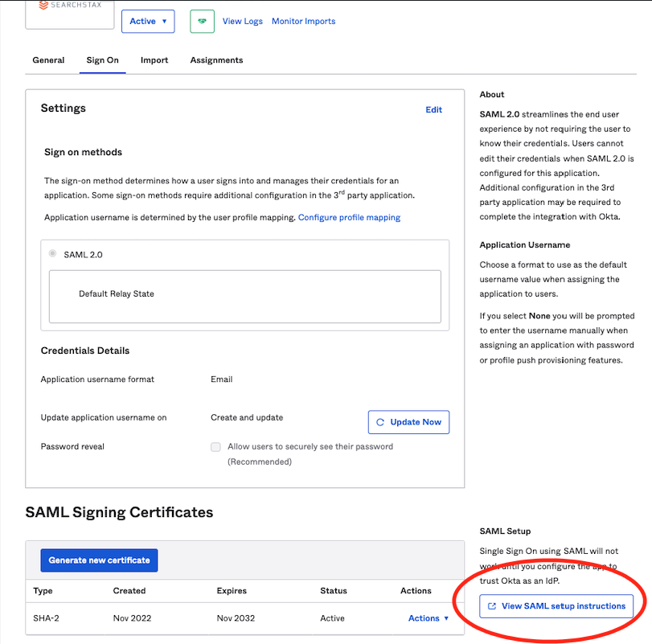
Task: Click the Update Now button
Action: pos(408,422)
